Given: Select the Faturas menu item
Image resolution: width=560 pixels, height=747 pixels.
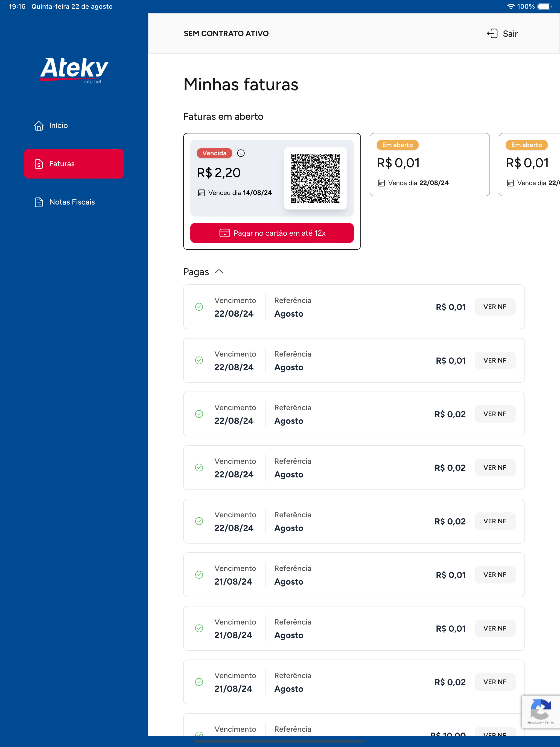Looking at the screenshot, I should (x=74, y=164).
